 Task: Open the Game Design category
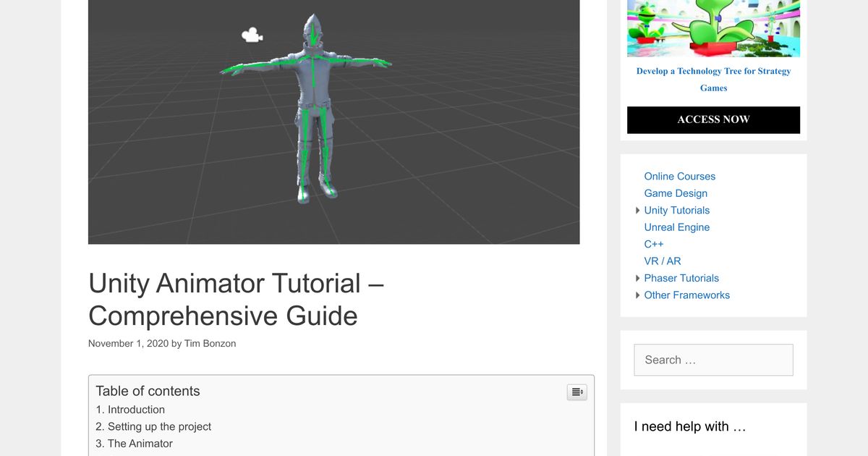(676, 193)
